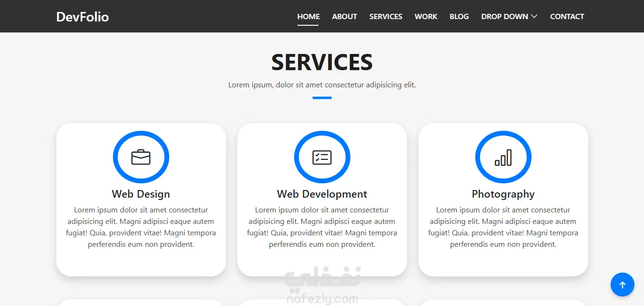
Task: Open the DROP DOWN nav menu
Action: (510, 16)
